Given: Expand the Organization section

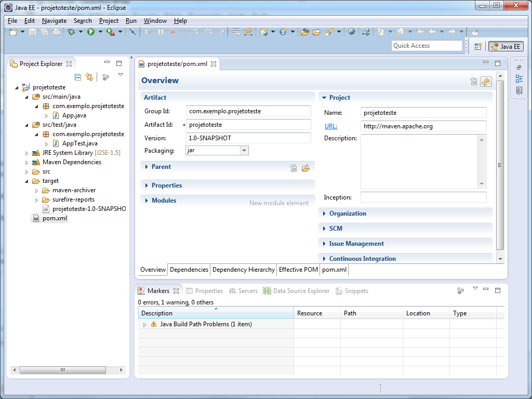Looking at the screenshot, I should coord(324,214).
